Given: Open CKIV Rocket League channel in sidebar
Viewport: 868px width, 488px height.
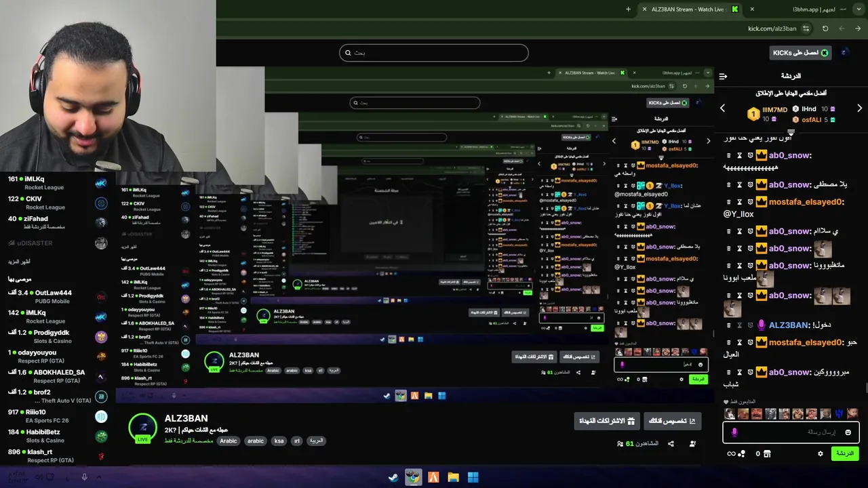Looking at the screenshot, I should [58, 203].
